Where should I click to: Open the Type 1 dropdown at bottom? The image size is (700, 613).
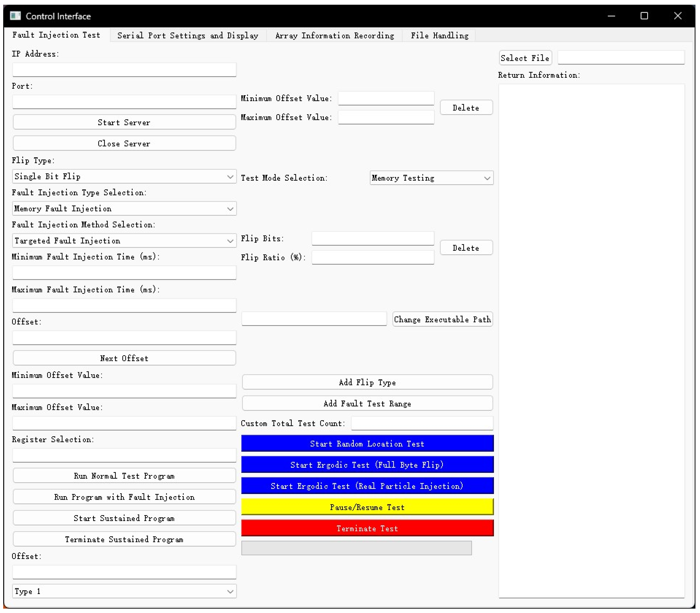124,591
